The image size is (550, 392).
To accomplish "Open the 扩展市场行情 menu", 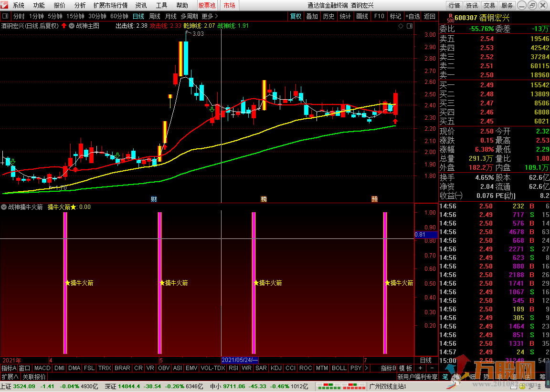I will point(110,5).
